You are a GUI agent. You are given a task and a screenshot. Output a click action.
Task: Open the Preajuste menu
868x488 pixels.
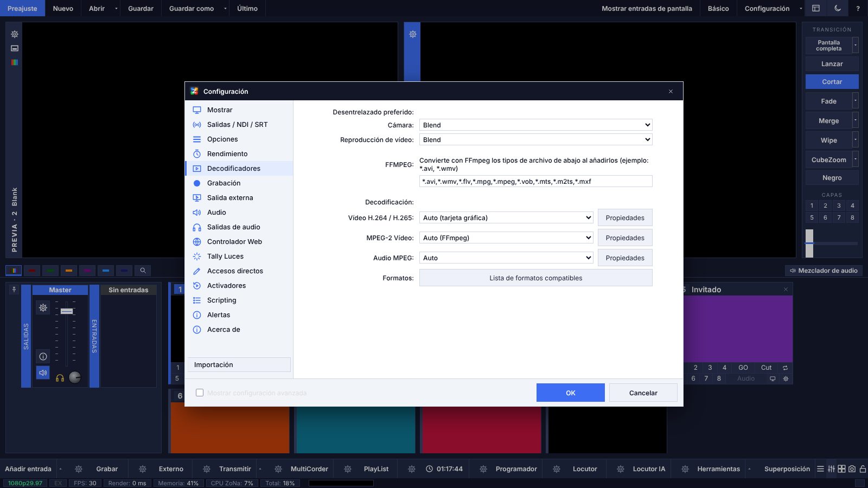click(x=22, y=8)
